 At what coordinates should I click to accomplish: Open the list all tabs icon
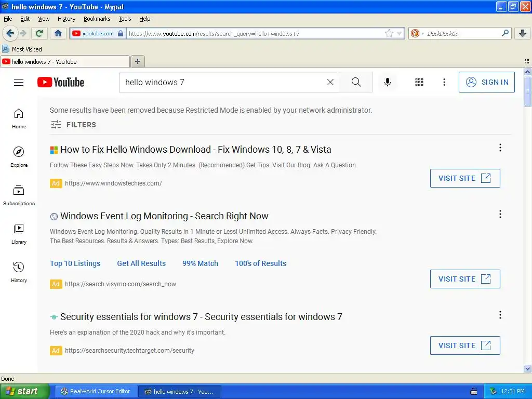pos(527,61)
